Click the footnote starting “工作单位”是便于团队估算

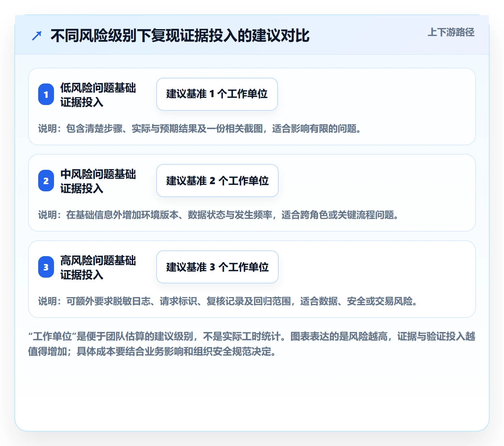(x=252, y=344)
